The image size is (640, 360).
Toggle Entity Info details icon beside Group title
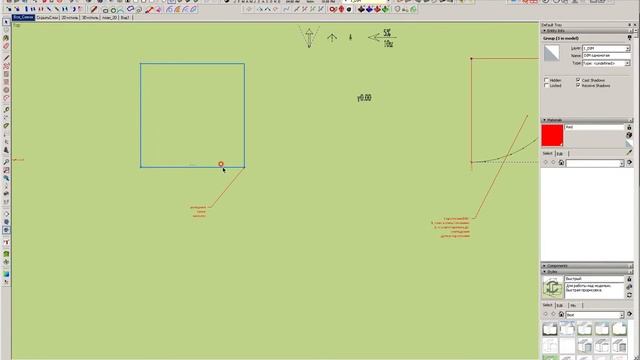[x=629, y=38]
